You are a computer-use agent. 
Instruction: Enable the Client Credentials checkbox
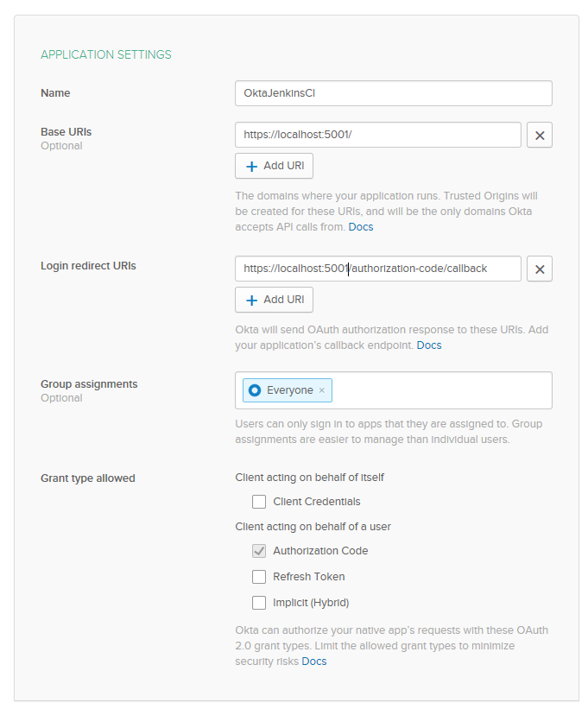pyautogui.click(x=259, y=502)
